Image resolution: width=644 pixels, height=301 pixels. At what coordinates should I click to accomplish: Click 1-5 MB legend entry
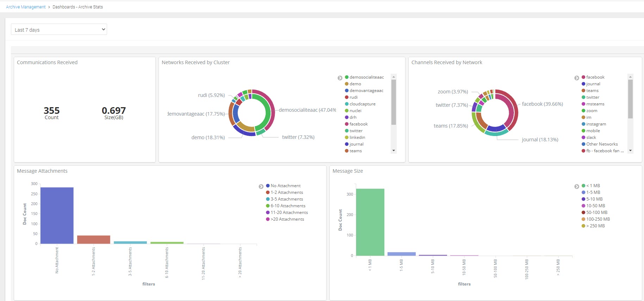(x=591, y=192)
